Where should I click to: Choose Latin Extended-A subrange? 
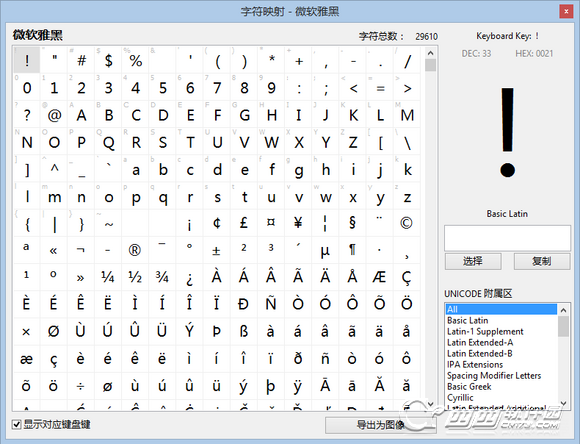tap(501, 343)
